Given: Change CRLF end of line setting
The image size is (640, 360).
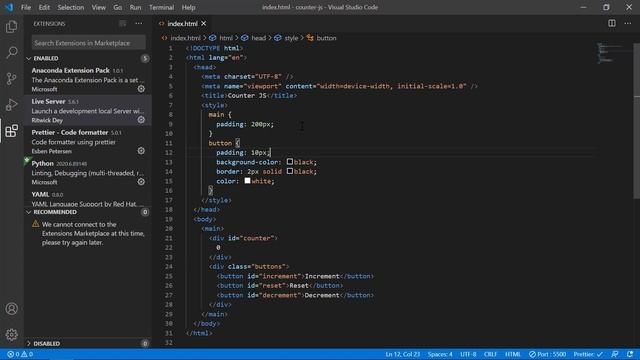Looking at the screenshot, I should pos(490,354).
